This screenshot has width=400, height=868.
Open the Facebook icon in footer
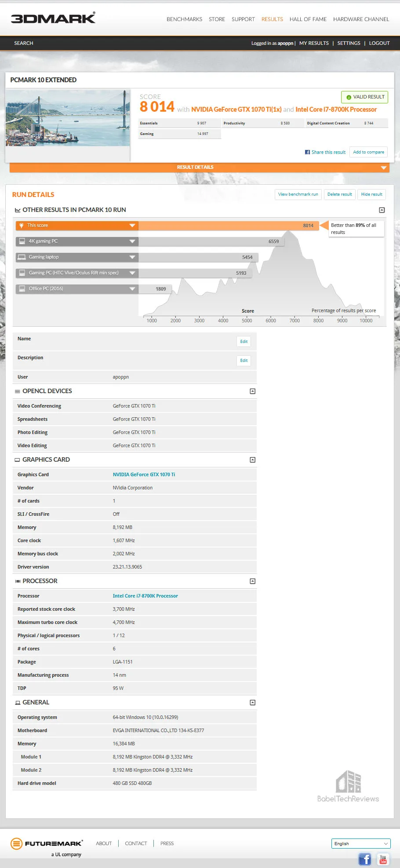tap(365, 859)
